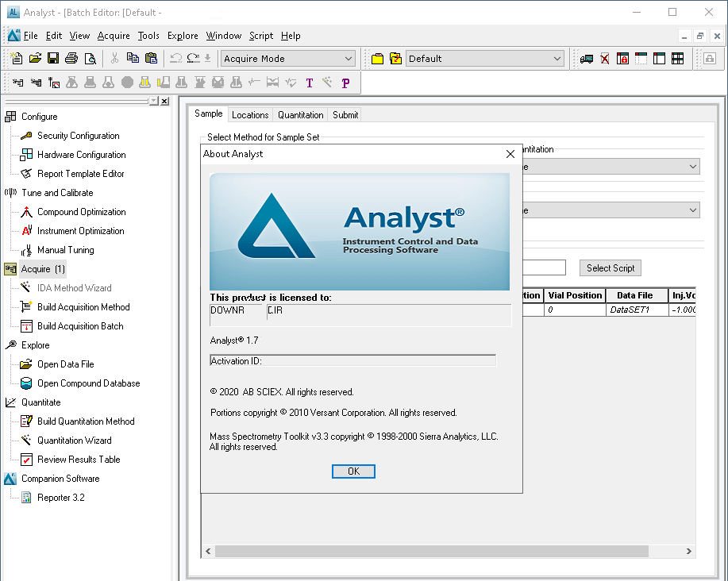The width and height of the screenshot is (728, 581).
Task: Click the tiled grid window layout icon
Action: point(677,59)
